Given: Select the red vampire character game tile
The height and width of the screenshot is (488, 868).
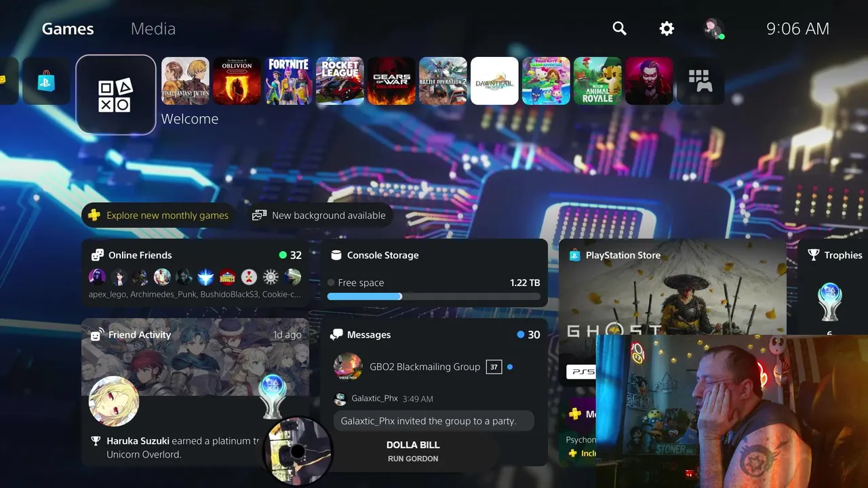Looking at the screenshot, I should 649,81.
